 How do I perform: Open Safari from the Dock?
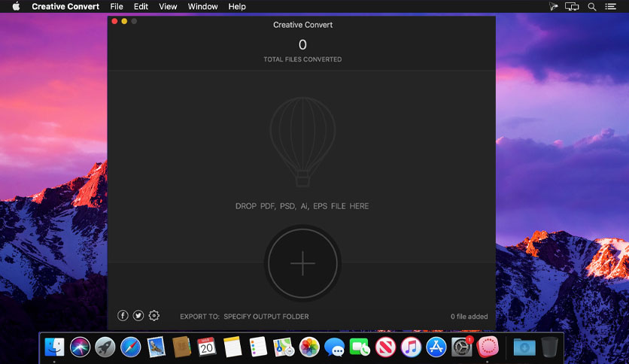130,347
